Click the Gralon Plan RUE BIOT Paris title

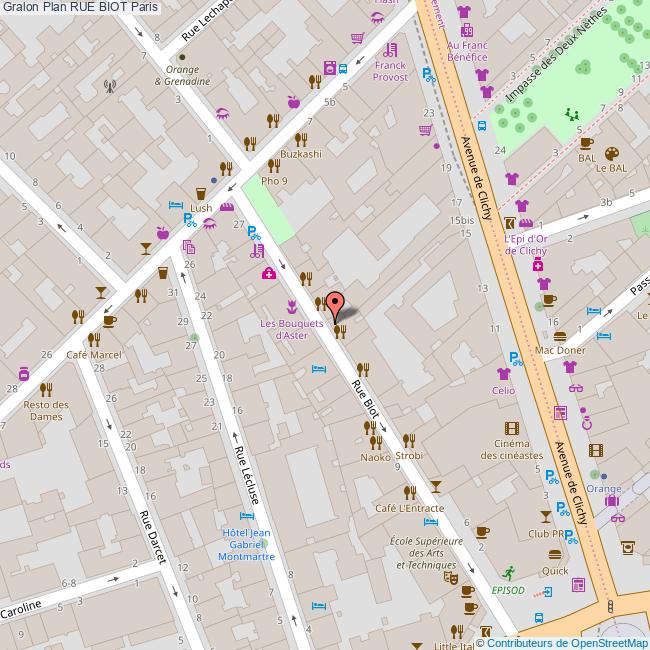[80, 8]
